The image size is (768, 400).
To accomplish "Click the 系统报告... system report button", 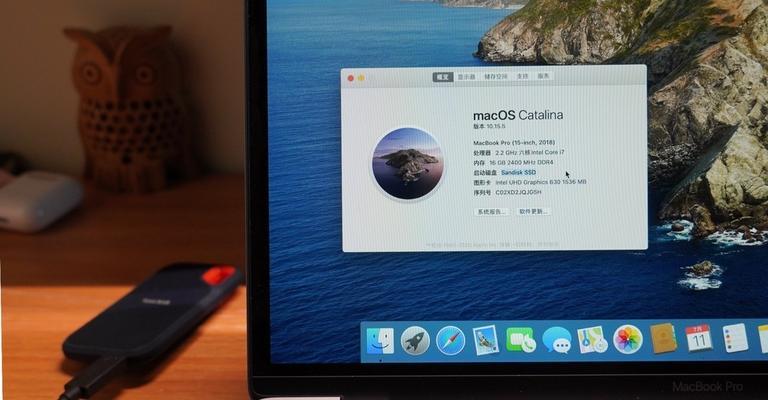I will click(492, 212).
